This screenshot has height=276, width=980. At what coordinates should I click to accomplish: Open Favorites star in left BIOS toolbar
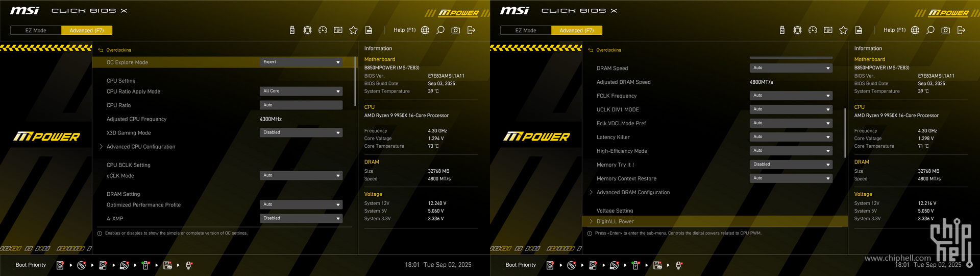click(x=353, y=30)
